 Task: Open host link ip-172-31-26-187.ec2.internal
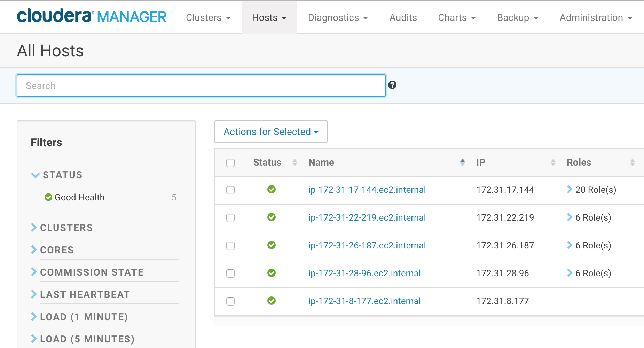[x=367, y=245]
